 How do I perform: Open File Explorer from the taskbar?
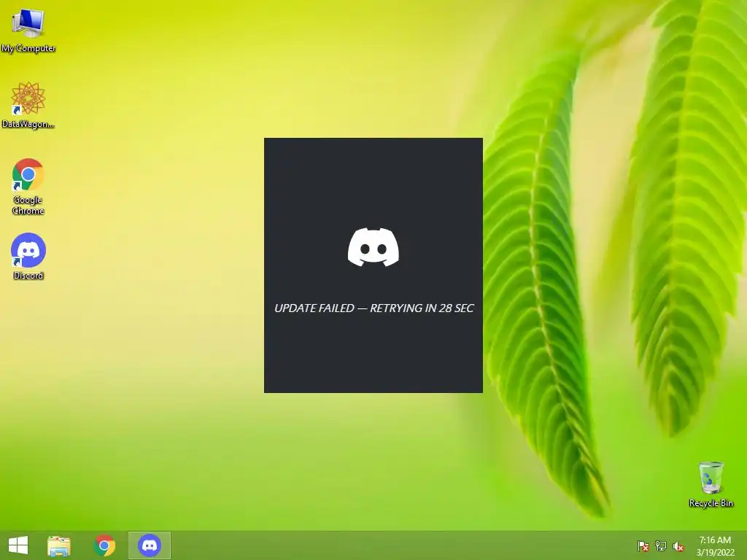[59, 545]
